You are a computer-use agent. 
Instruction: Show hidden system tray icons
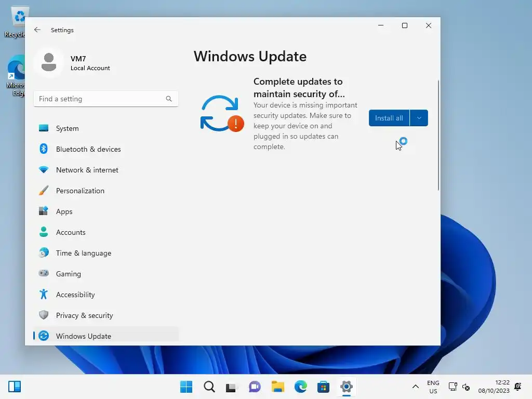point(415,387)
